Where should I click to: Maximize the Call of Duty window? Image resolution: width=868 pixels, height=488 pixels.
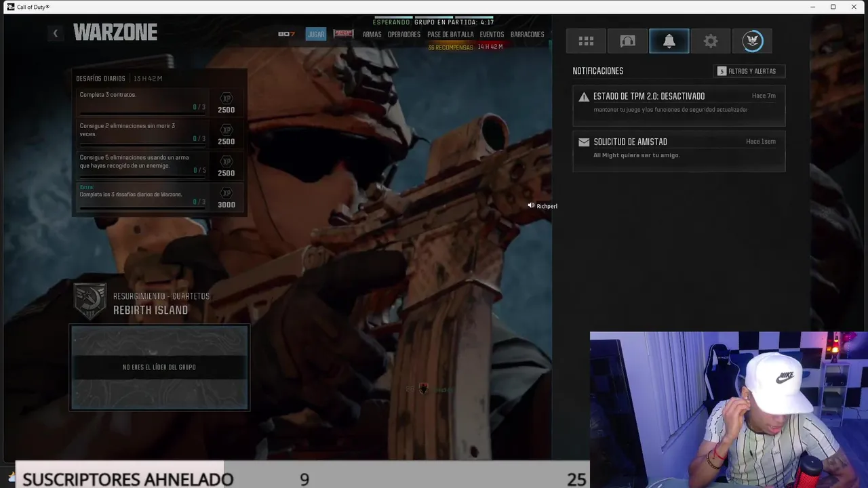pyautogui.click(x=833, y=7)
